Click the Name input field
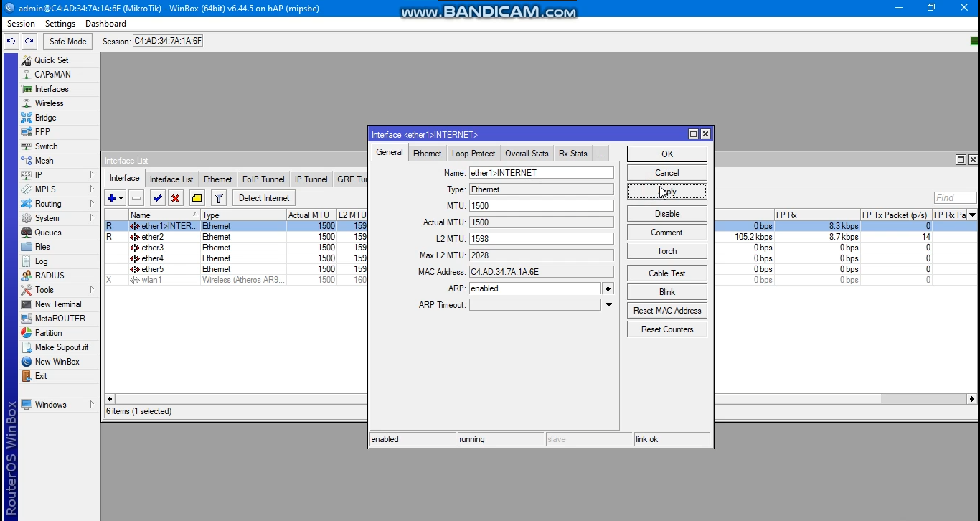Screen dimensions: 980x521 pos(542,173)
